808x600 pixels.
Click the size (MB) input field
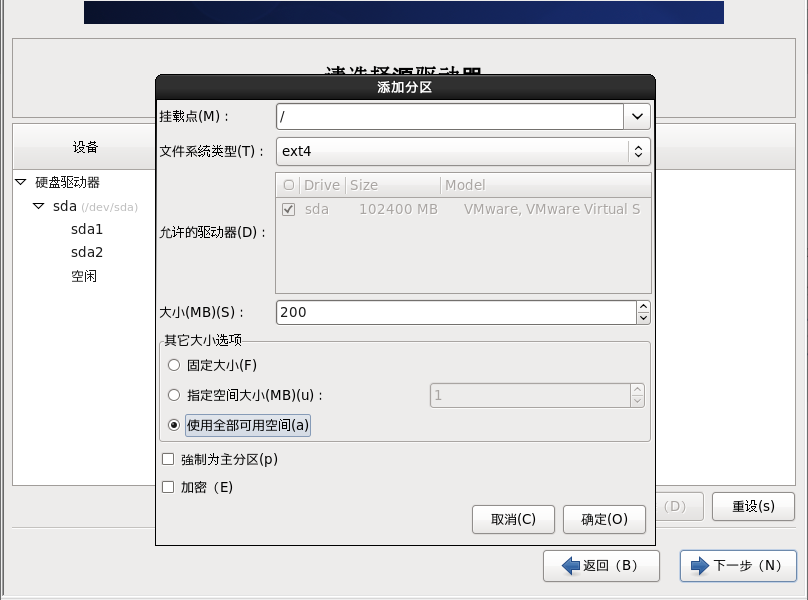tap(456, 312)
